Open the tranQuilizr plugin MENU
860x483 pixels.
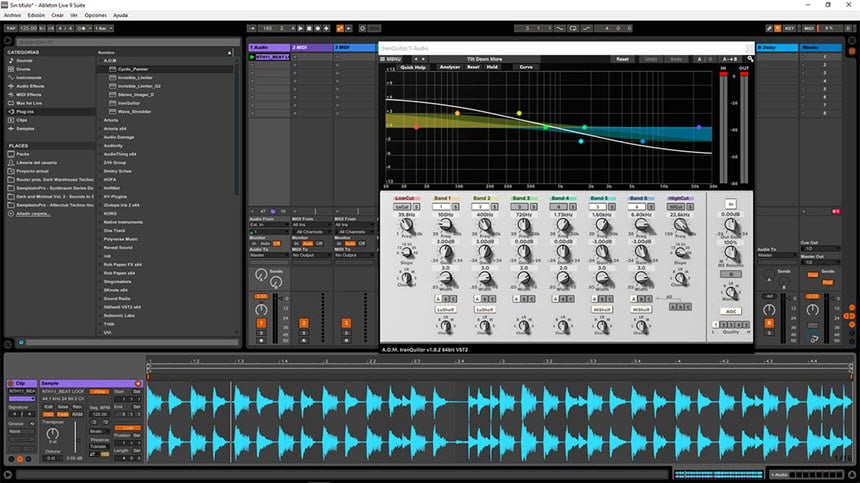[391, 59]
